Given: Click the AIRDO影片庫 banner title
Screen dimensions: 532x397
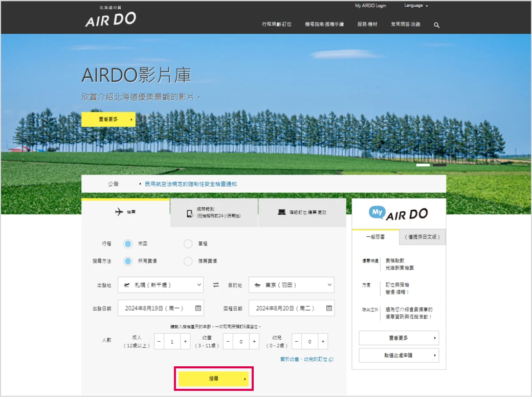Looking at the screenshot, I should point(137,75).
